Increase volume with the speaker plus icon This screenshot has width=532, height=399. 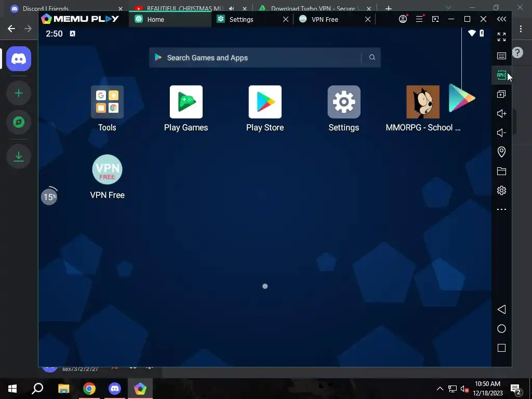point(501,113)
